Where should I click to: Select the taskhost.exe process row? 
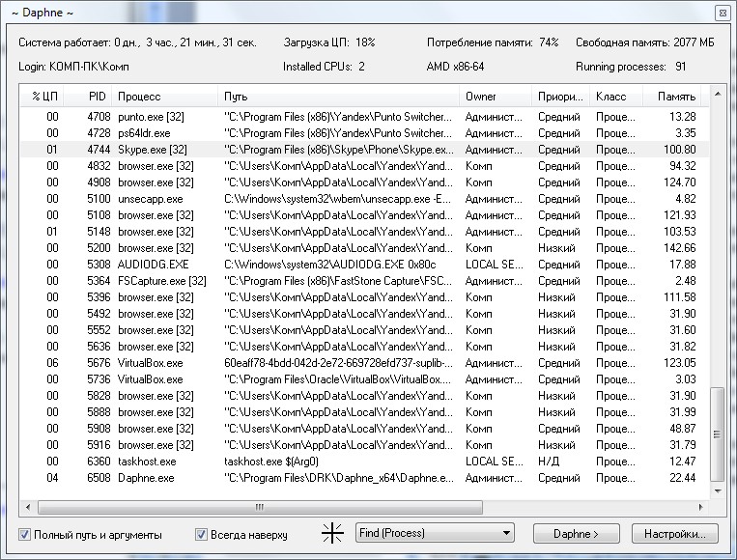click(x=364, y=462)
